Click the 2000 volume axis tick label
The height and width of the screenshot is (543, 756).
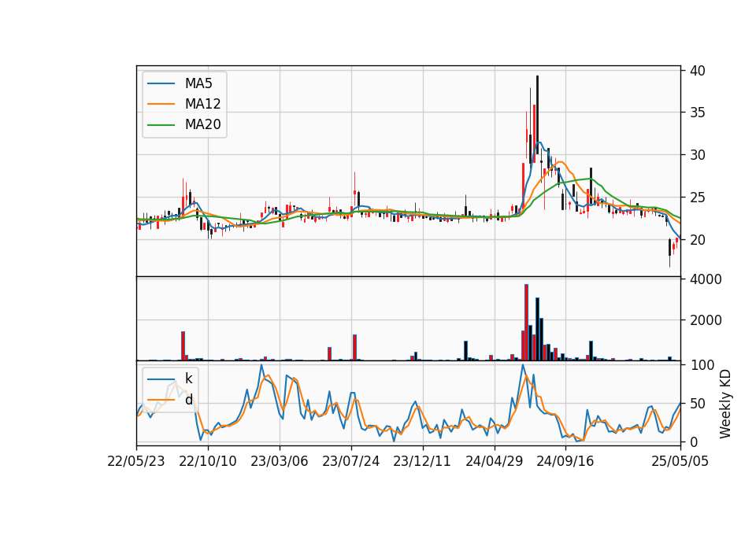(x=706, y=320)
